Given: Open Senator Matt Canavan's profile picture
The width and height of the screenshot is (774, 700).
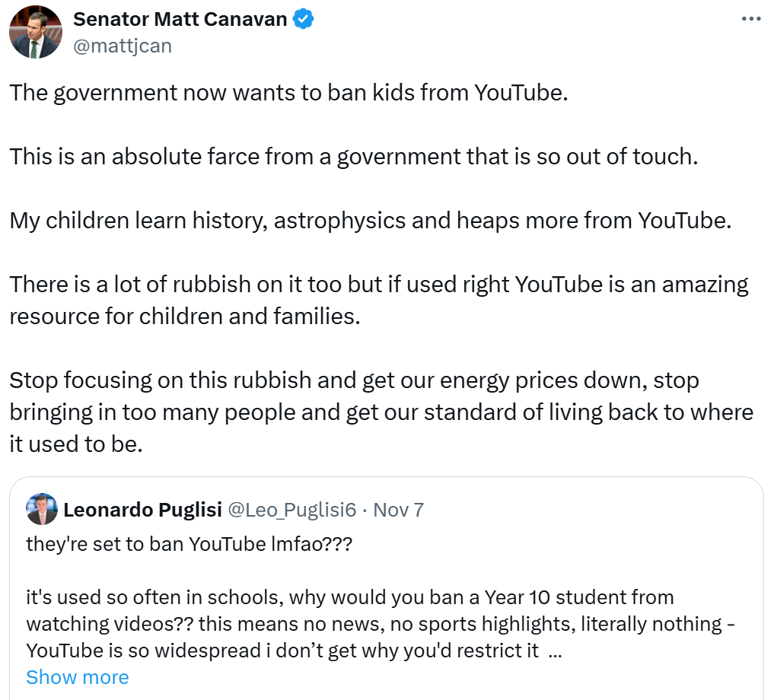Looking at the screenshot, I should point(34,32).
